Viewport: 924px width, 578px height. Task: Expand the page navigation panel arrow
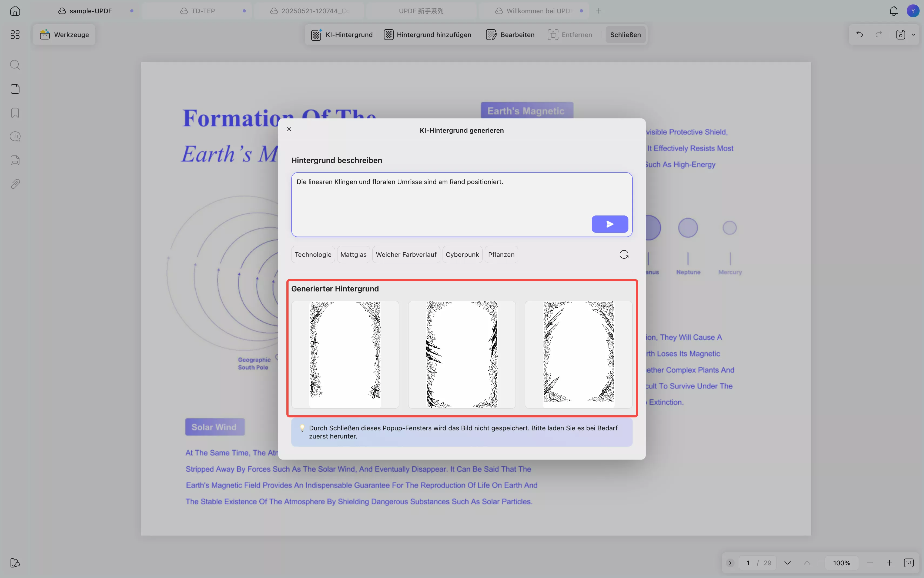730,563
